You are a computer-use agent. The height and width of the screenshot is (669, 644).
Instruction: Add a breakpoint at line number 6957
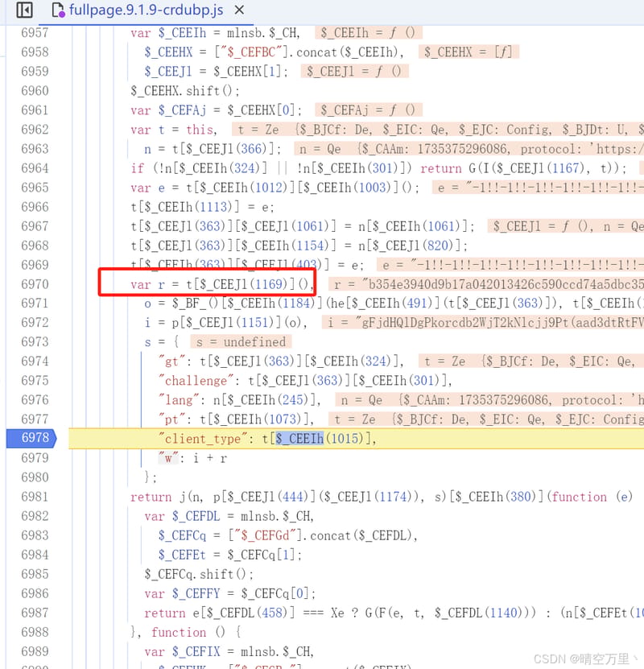click(35, 33)
